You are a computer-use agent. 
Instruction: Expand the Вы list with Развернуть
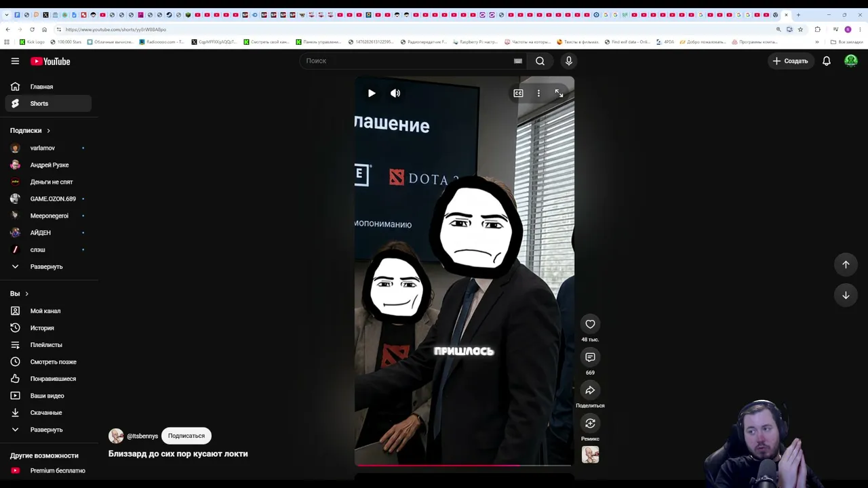[x=48, y=430]
